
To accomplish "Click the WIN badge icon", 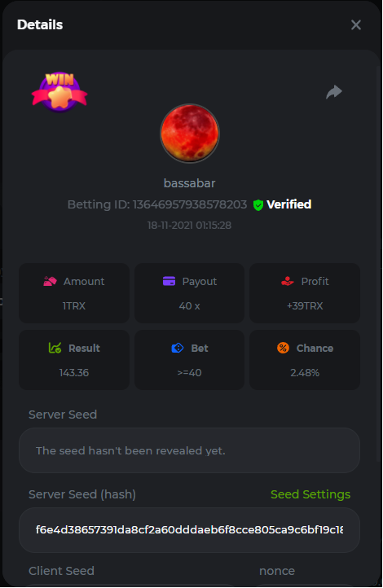I will (x=59, y=92).
